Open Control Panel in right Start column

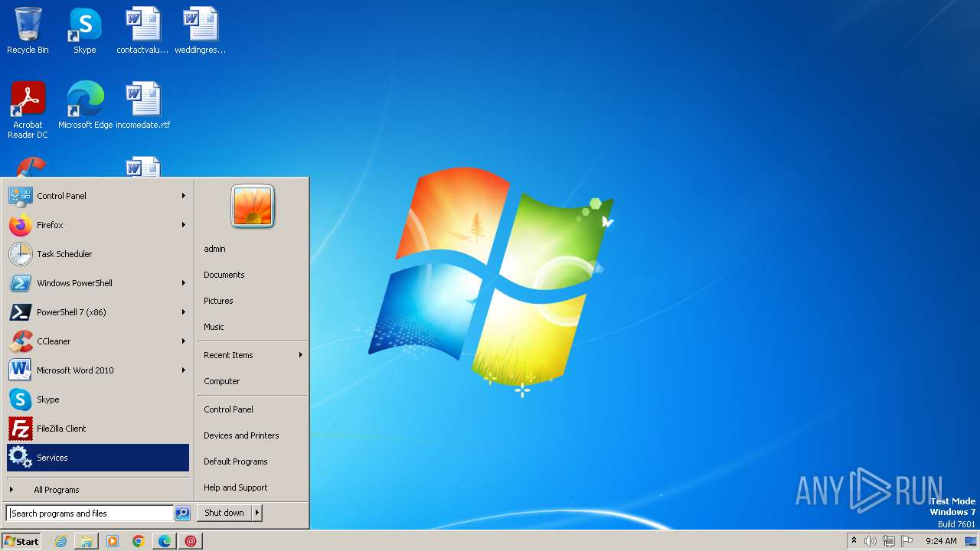pos(253,409)
